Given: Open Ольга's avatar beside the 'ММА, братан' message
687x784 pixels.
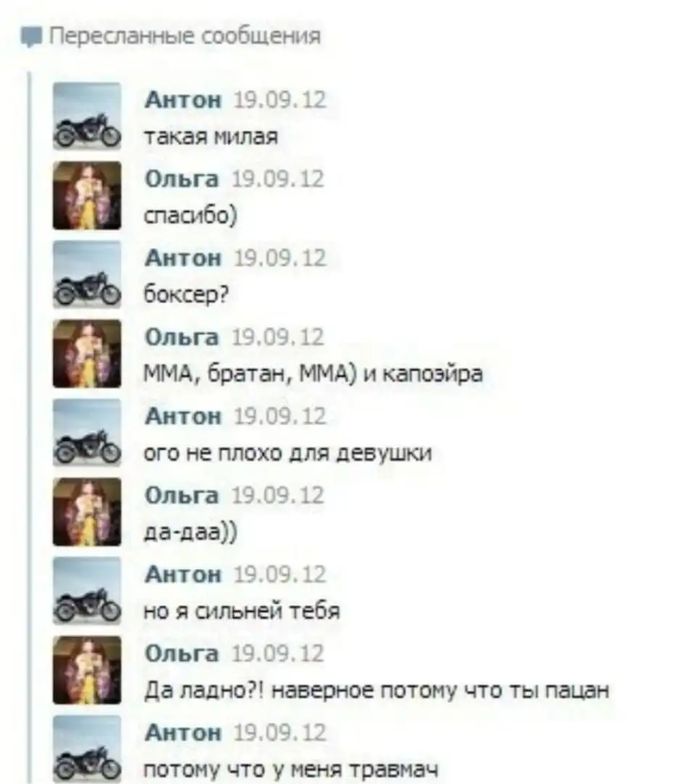Looking at the screenshot, I should tap(87, 354).
